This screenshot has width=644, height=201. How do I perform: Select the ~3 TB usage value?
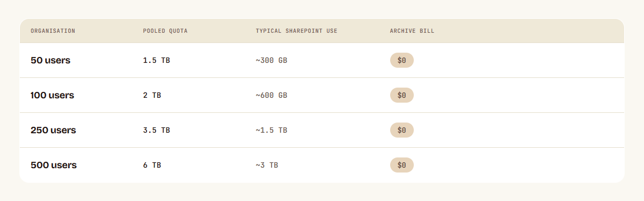[267, 165]
